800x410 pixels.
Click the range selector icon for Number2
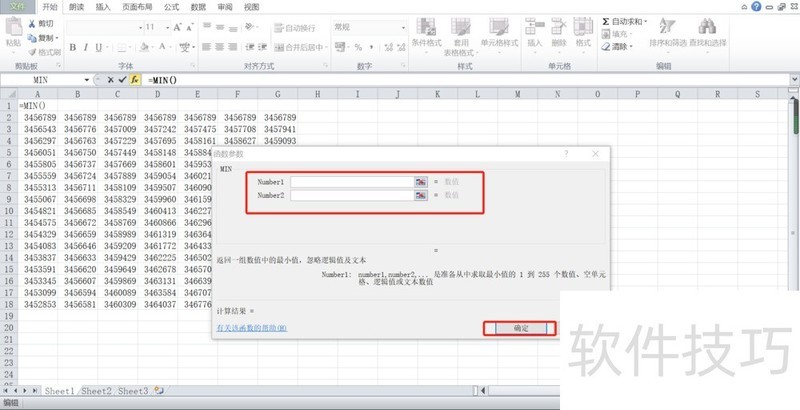point(421,196)
